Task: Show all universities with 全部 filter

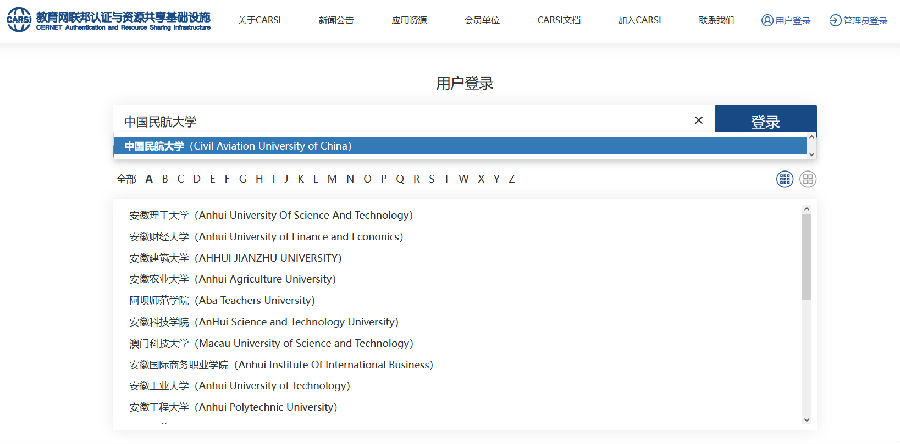Action: click(125, 179)
